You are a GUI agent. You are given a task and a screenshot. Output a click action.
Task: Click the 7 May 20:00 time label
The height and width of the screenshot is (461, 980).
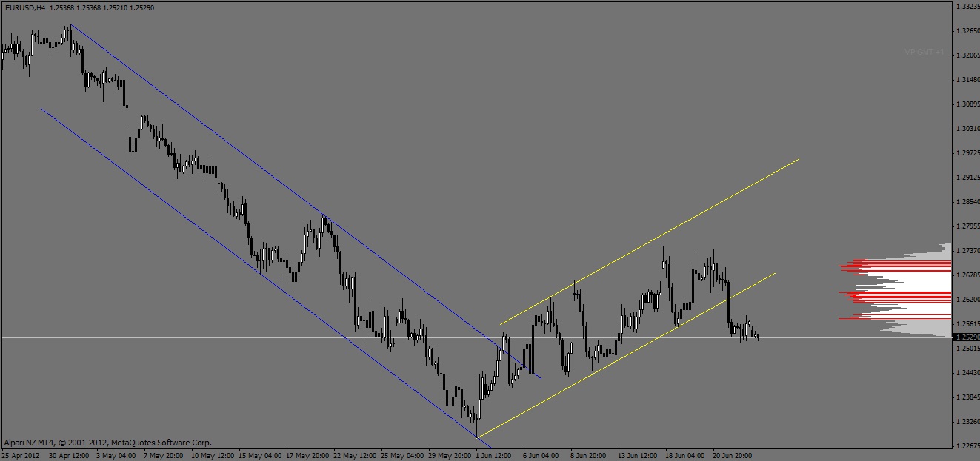click(164, 455)
